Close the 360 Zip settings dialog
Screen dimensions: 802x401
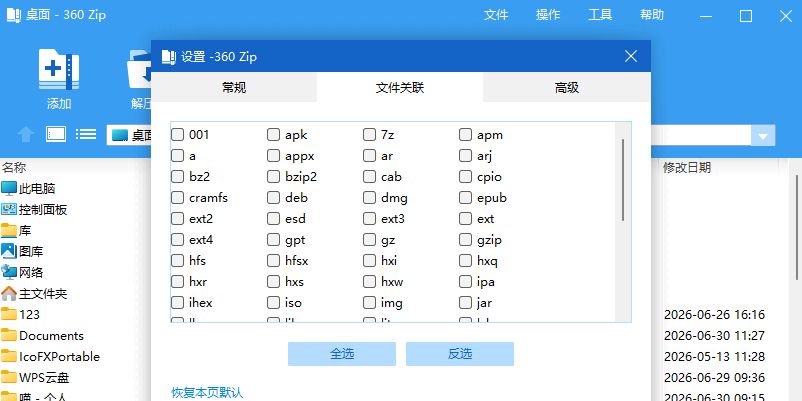631,56
